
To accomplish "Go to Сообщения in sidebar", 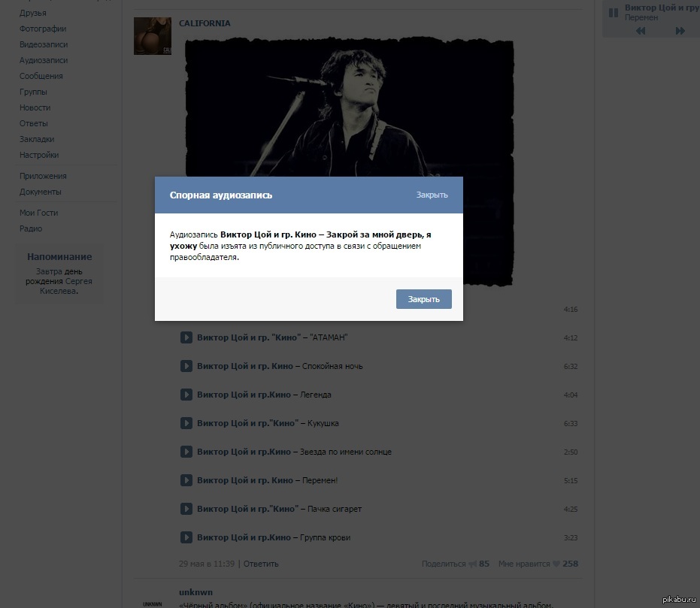I will pyautogui.click(x=41, y=76).
